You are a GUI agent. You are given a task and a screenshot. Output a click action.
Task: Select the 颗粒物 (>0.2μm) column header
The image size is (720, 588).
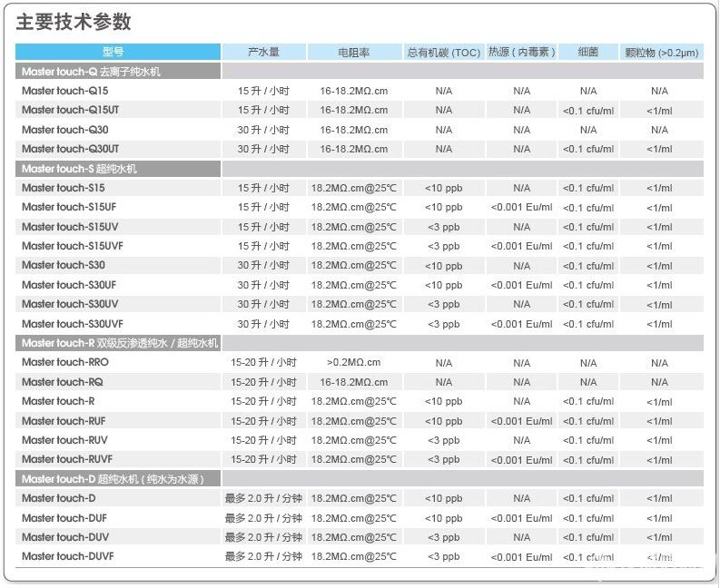point(662,53)
